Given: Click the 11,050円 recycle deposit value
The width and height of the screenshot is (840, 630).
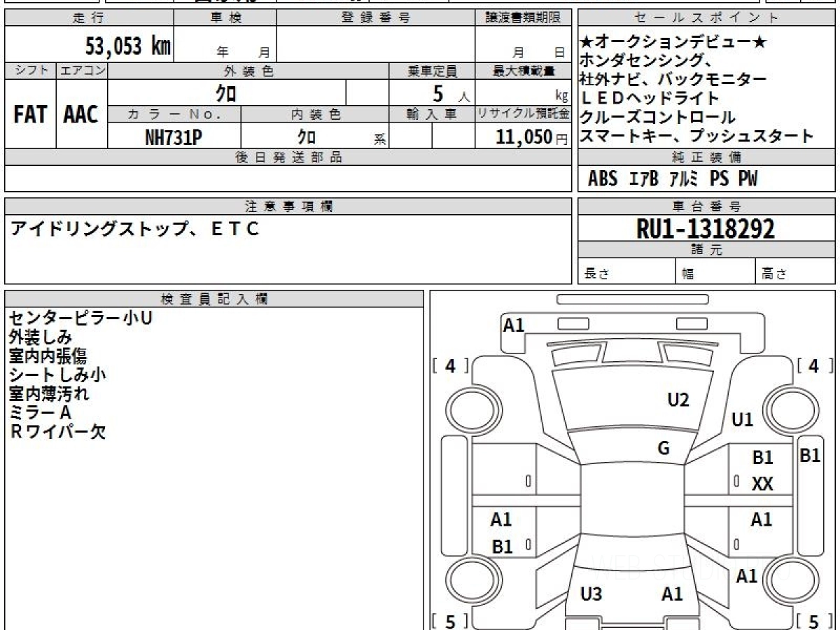Looking at the screenshot, I should click(x=531, y=136).
